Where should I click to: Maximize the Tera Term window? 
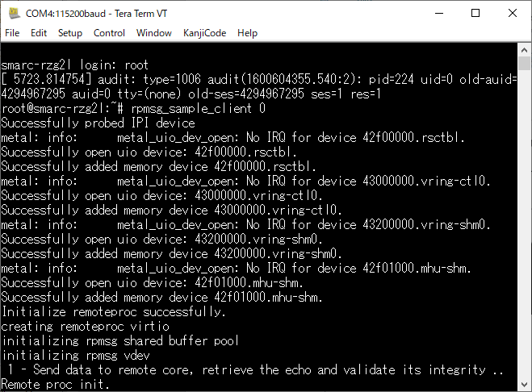tap(475, 13)
